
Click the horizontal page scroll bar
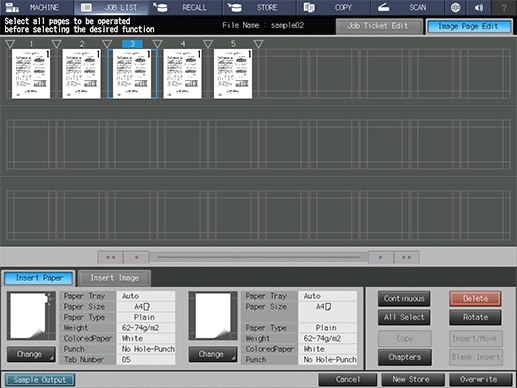(259, 257)
